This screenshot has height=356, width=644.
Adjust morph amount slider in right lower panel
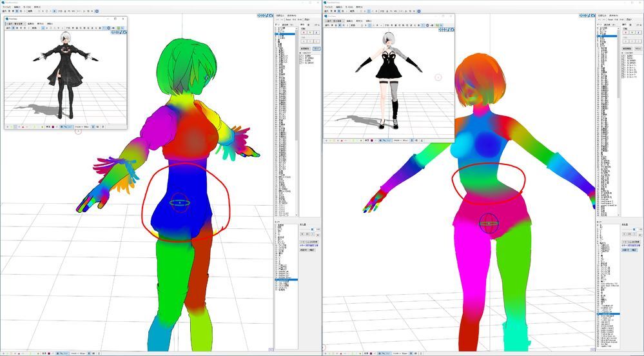coord(627,229)
